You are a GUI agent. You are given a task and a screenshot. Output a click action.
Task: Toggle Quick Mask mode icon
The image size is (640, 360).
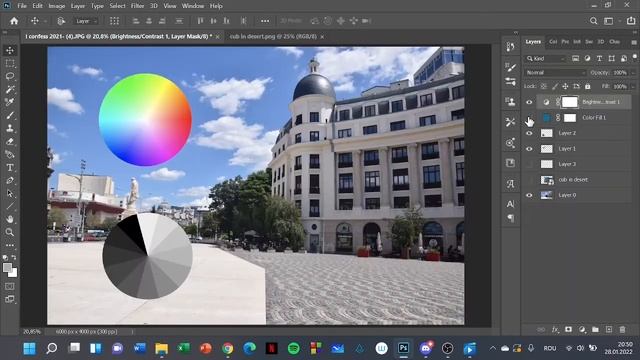click(x=10, y=287)
